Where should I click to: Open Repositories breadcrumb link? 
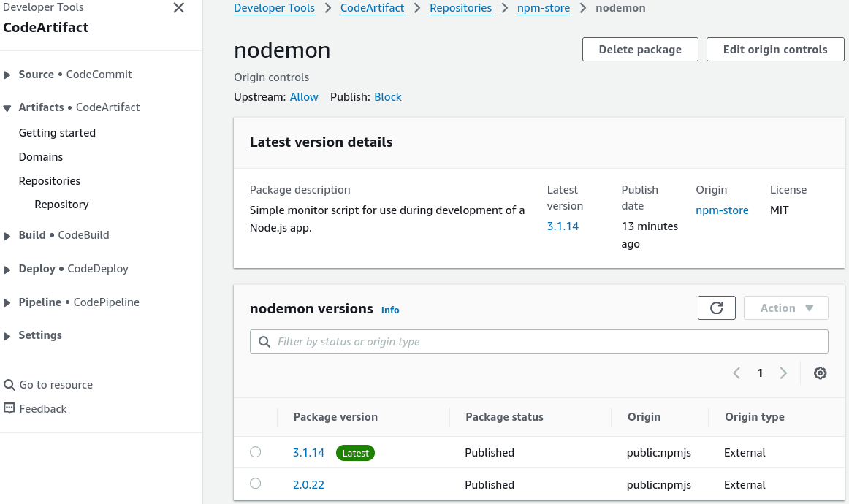point(460,8)
